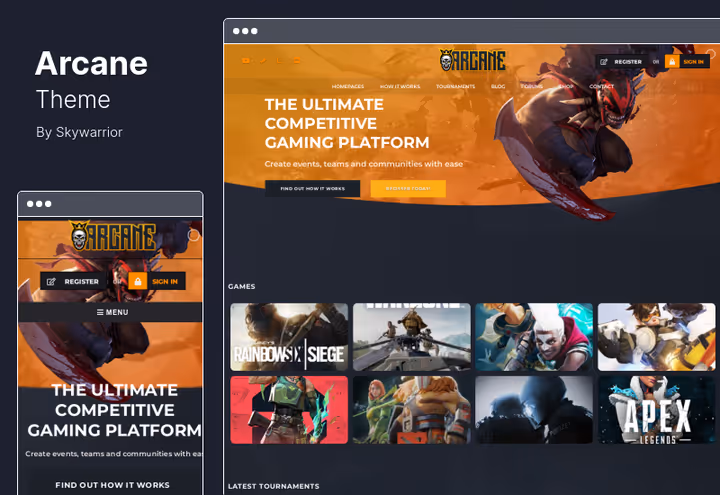Click the Arcane skull logo in mobile preview
The width and height of the screenshot is (720, 495).
pos(113,236)
